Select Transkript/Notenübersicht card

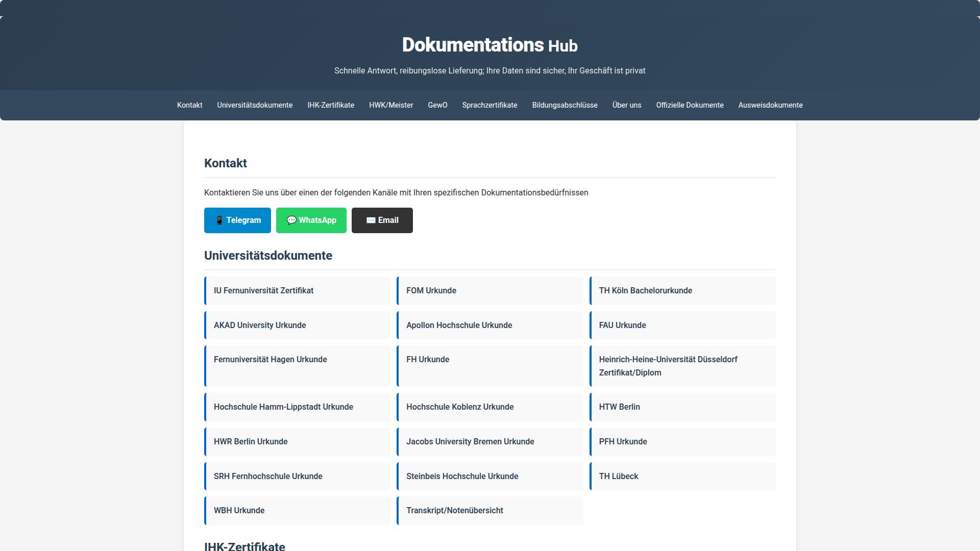pos(490,511)
